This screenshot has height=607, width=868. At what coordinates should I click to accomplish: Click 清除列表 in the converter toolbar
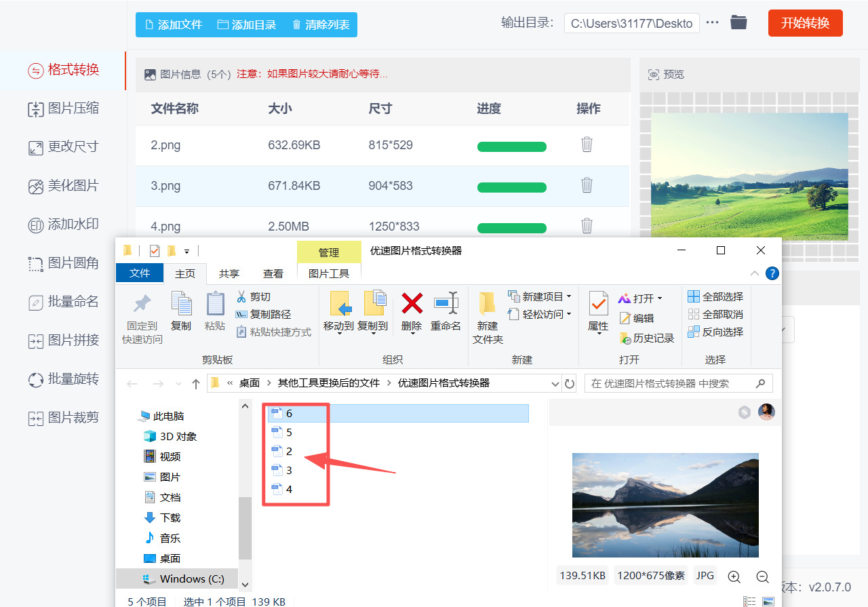point(321,25)
